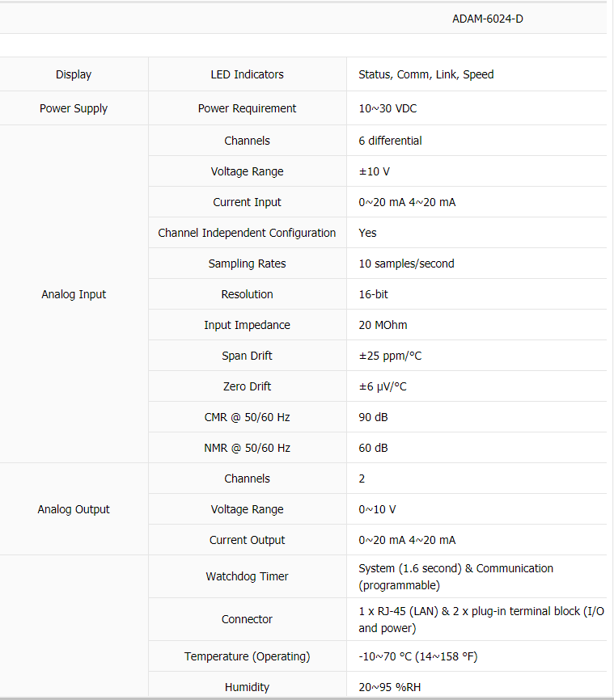Select the 16-bit resolution value
The height and width of the screenshot is (700, 614).
tap(373, 294)
